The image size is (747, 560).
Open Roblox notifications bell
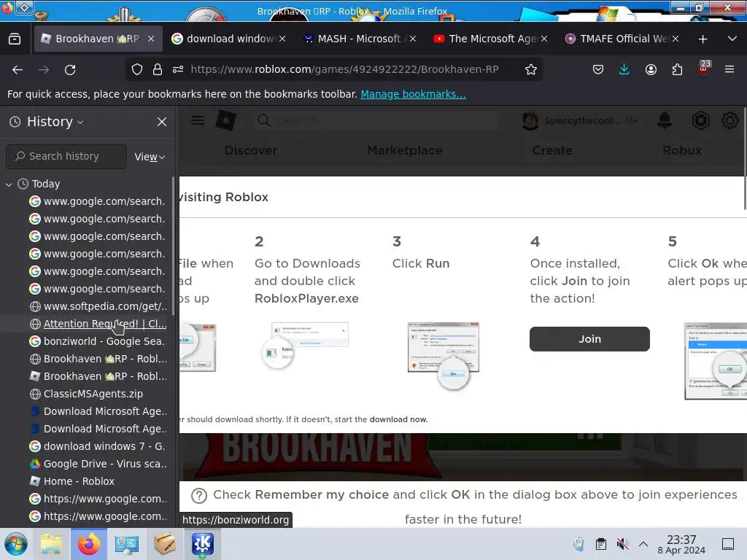[665, 120]
